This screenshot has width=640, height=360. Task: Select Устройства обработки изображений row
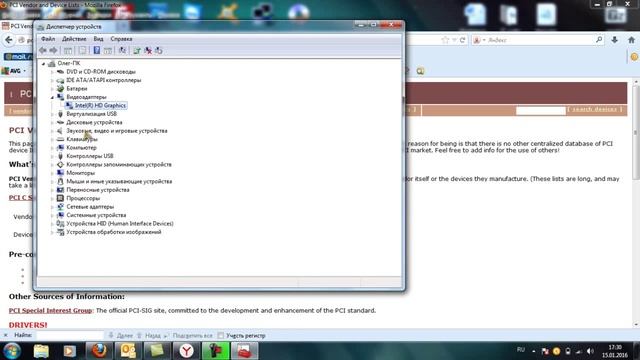pos(113,232)
